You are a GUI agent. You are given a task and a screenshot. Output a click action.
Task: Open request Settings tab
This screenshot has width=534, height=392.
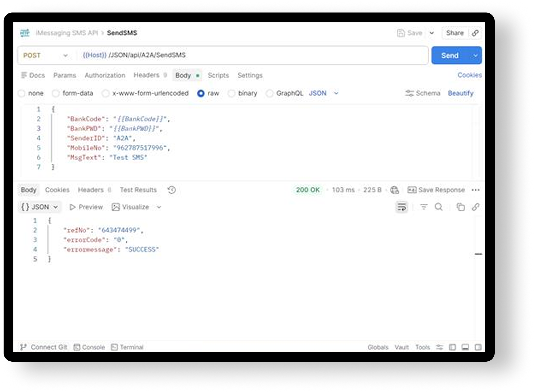[250, 75]
